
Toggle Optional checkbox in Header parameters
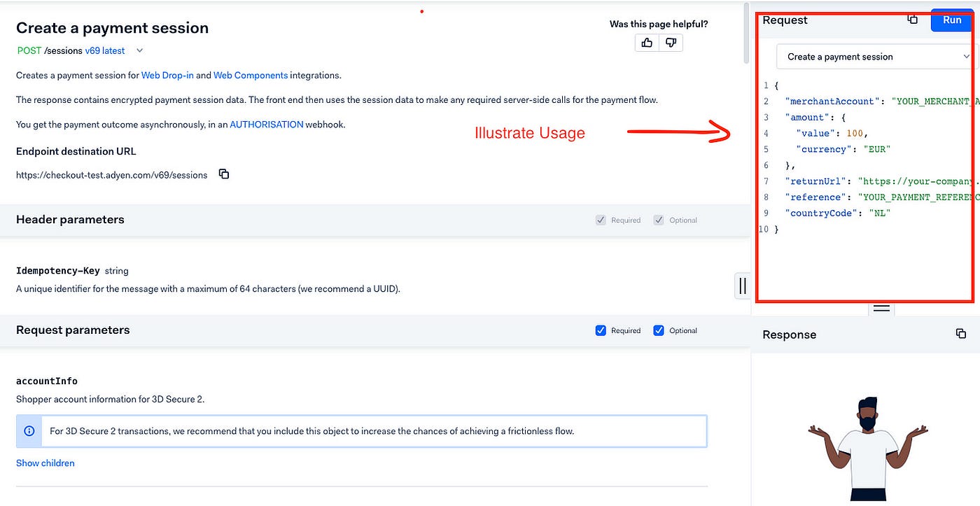tap(659, 220)
